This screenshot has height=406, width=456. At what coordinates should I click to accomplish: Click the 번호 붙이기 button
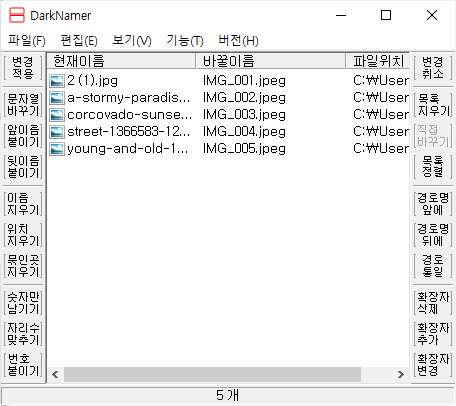pos(23,365)
